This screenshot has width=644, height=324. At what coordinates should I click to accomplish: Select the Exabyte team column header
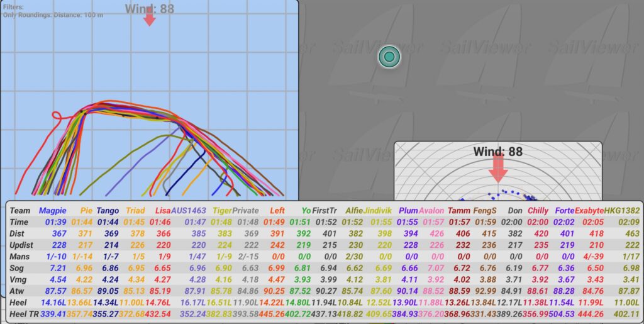(589, 211)
